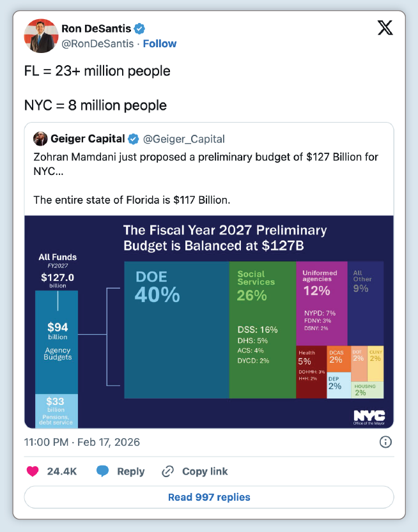
Task: Click Ron DeSantis verified badge
Action: point(140,28)
